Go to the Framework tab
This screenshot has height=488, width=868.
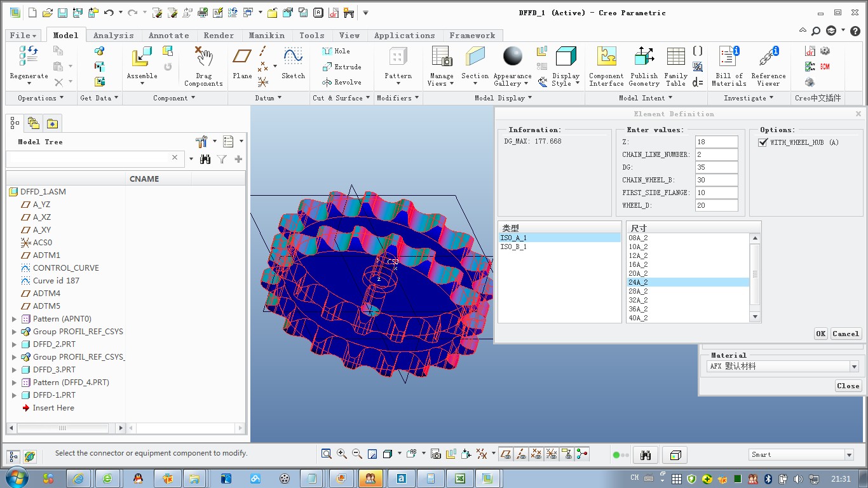(x=472, y=36)
